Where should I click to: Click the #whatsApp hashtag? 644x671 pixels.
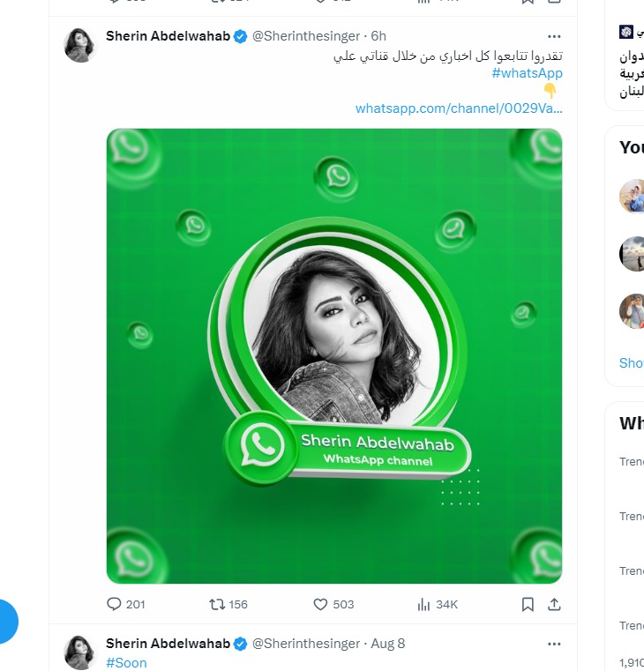point(527,73)
